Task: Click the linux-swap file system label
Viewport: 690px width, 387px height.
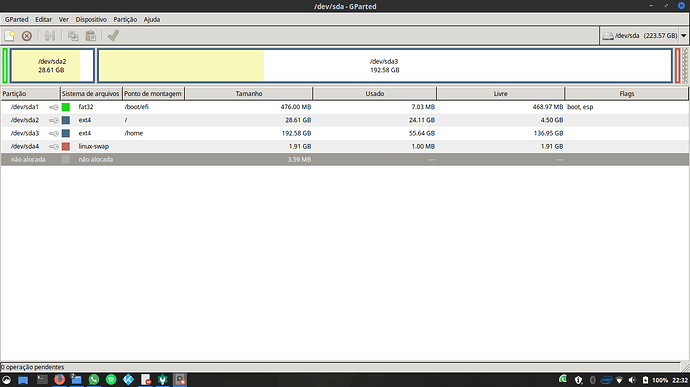Action: 94,147
